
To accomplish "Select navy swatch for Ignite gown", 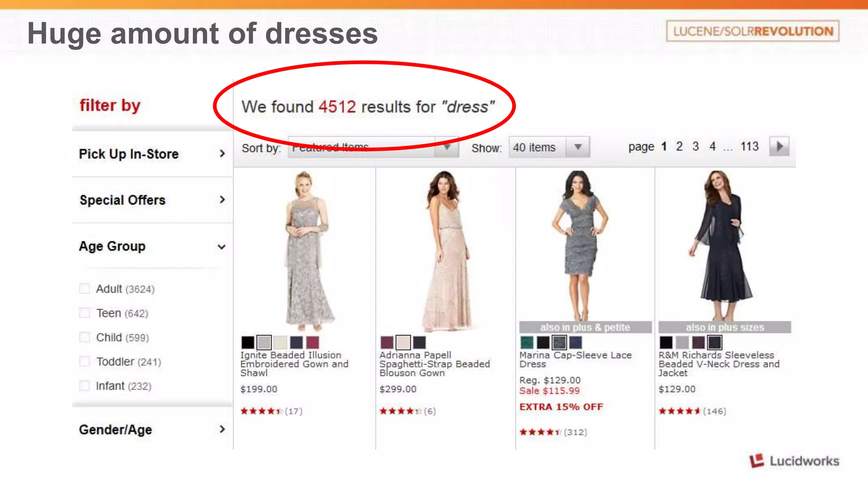I will [x=296, y=342].
